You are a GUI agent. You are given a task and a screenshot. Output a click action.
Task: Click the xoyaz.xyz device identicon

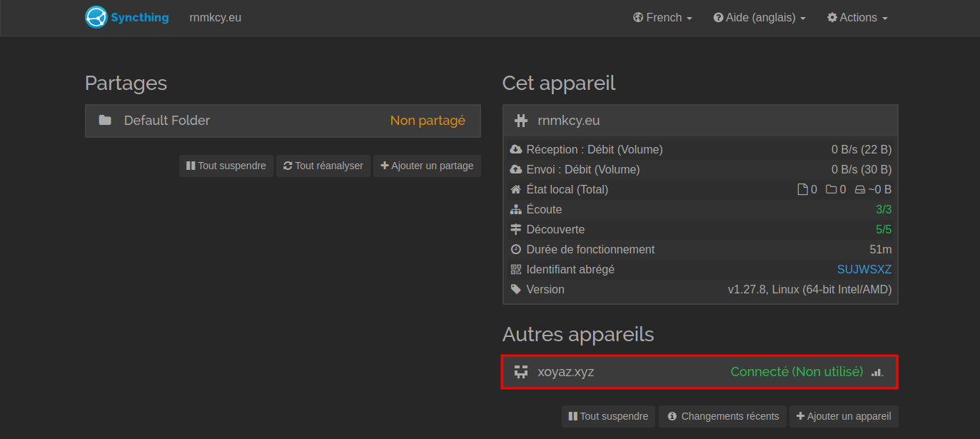tap(521, 372)
